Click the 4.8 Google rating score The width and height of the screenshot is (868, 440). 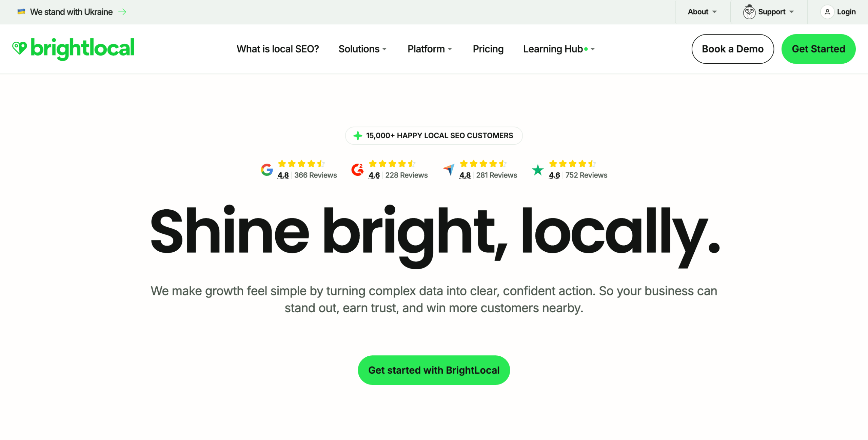point(283,175)
